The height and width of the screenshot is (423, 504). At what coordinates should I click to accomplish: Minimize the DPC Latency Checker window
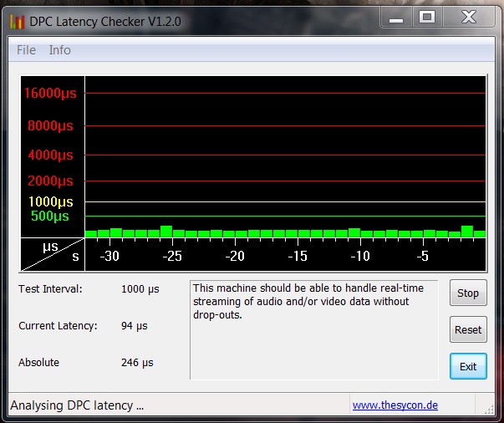point(396,18)
